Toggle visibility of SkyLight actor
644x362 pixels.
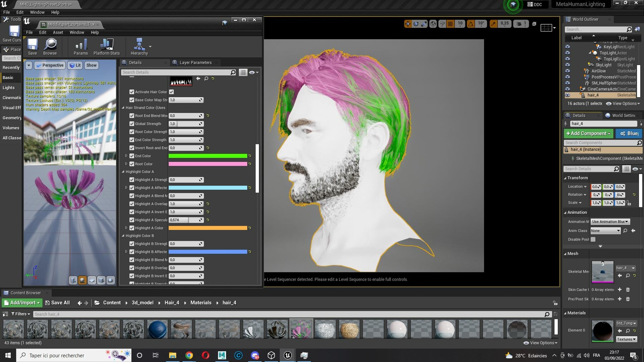[567, 65]
